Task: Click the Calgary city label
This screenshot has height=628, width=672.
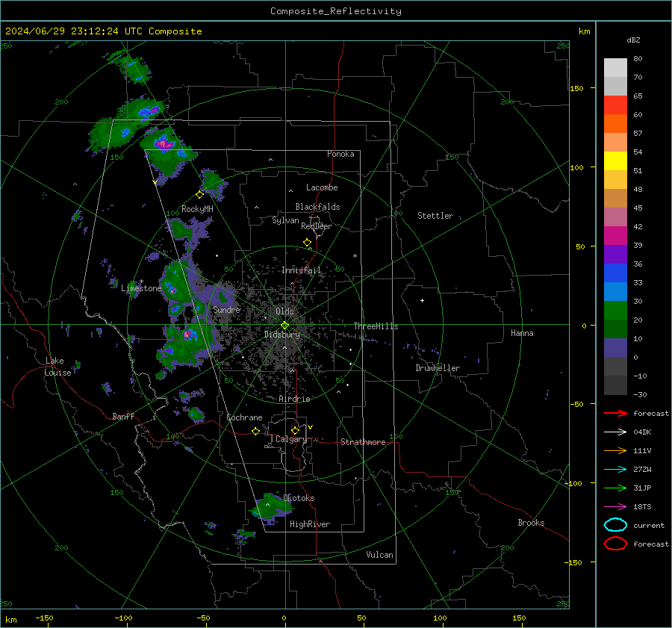Action: [291, 439]
